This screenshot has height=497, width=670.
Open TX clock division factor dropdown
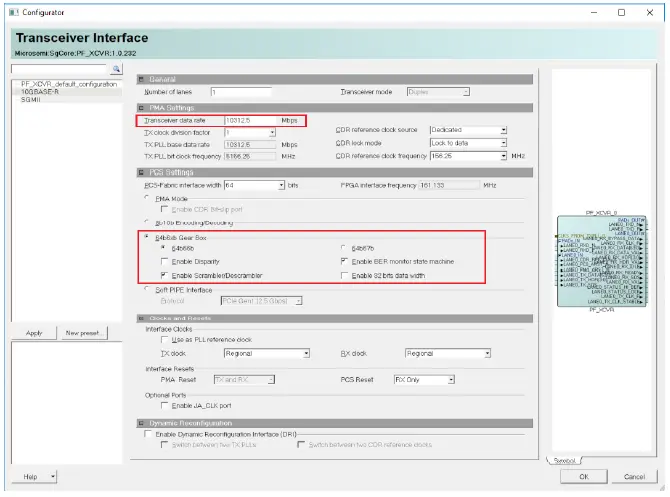(x=272, y=133)
